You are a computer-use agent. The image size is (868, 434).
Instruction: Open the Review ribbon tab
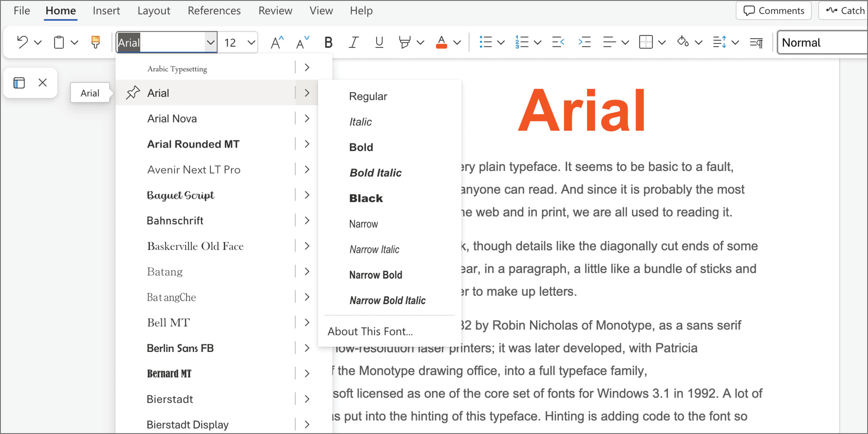(x=275, y=10)
